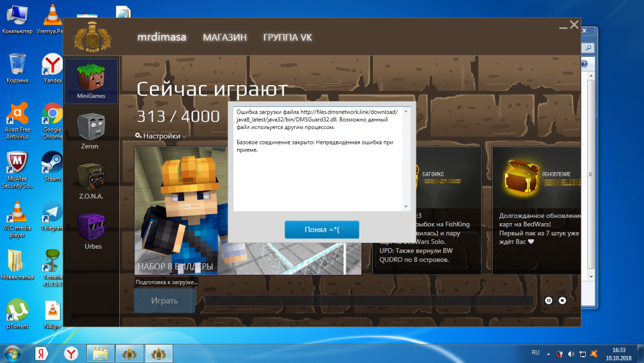Click the Играть play button
Image resolution: width=644 pixels, height=363 pixels.
click(164, 300)
